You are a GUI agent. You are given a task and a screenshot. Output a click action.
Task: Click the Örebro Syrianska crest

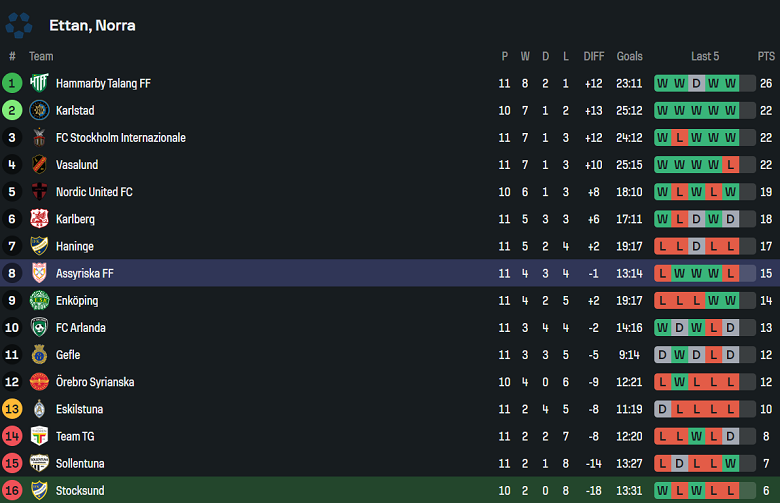(x=39, y=382)
